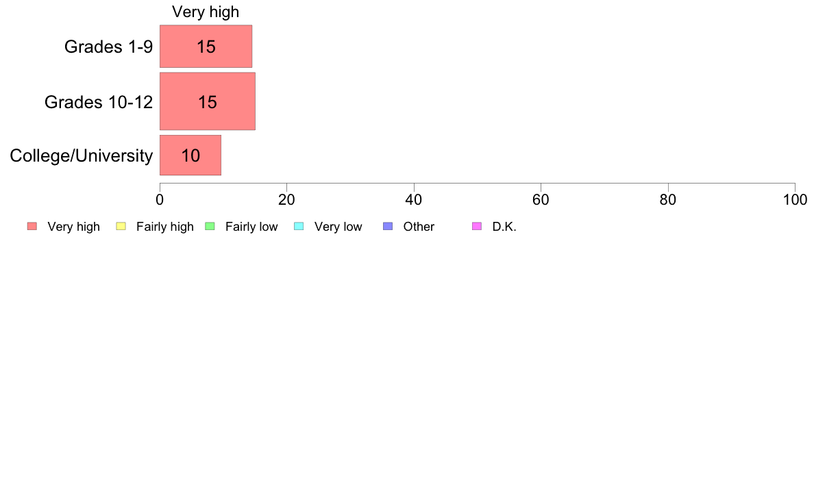This screenshot has height=504, width=814.
Task: Click the 100 axis tick label
Action: (x=795, y=200)
